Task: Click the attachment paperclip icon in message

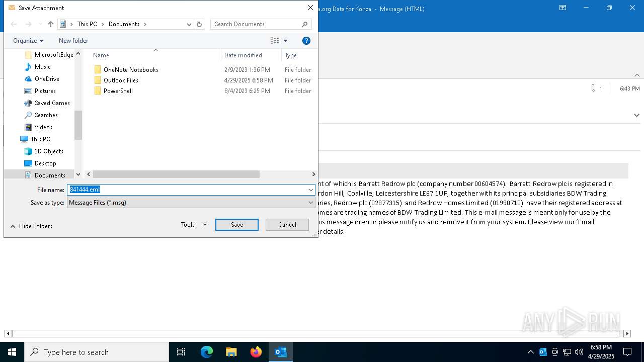Action: tap(594, 88)
